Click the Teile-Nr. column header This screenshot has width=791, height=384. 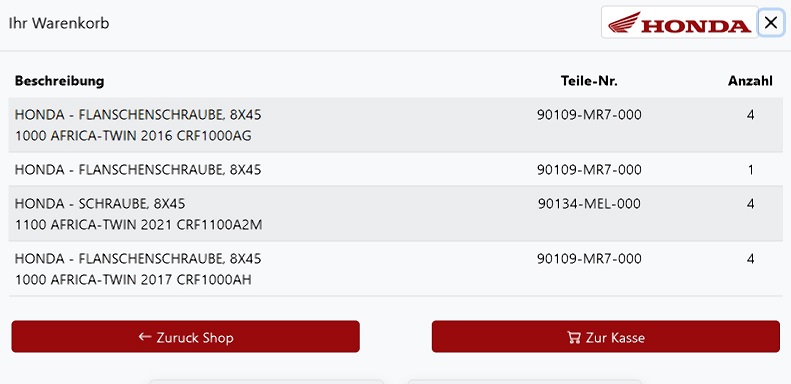point(589,81)
